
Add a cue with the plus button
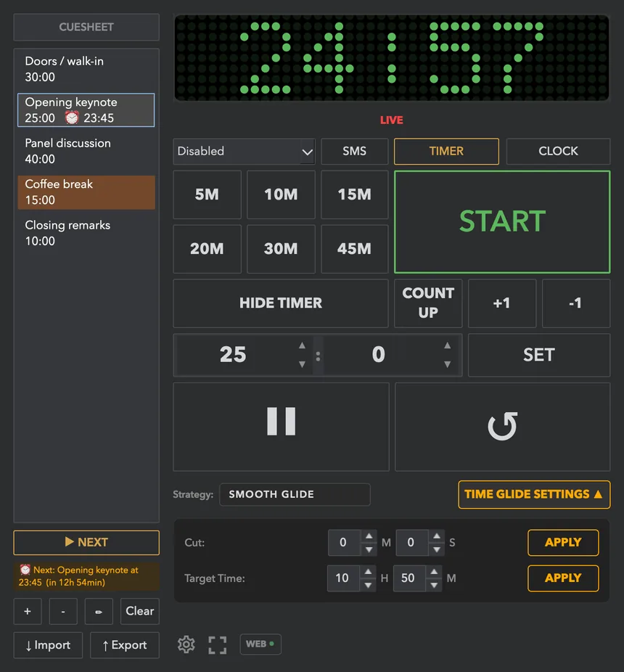28,611
